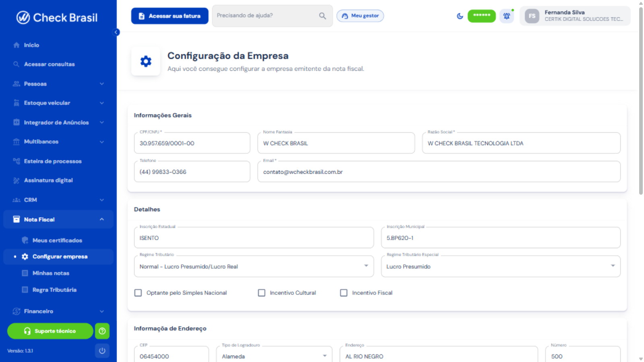Click the Financeiro money icon
Viewport: 644px width, 362px height.
point(17,311)
